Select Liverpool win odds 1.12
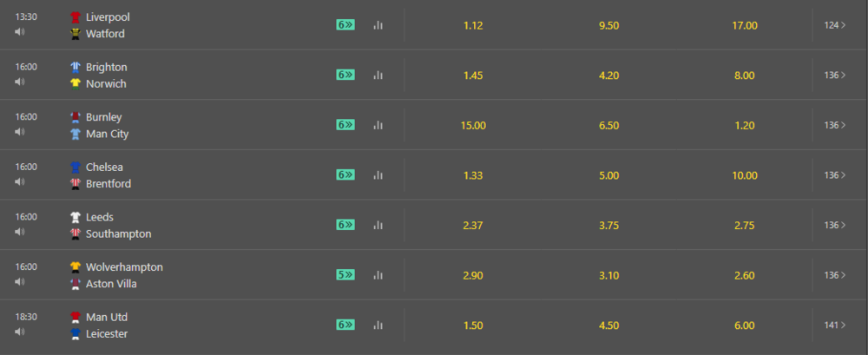 point(473,25)
